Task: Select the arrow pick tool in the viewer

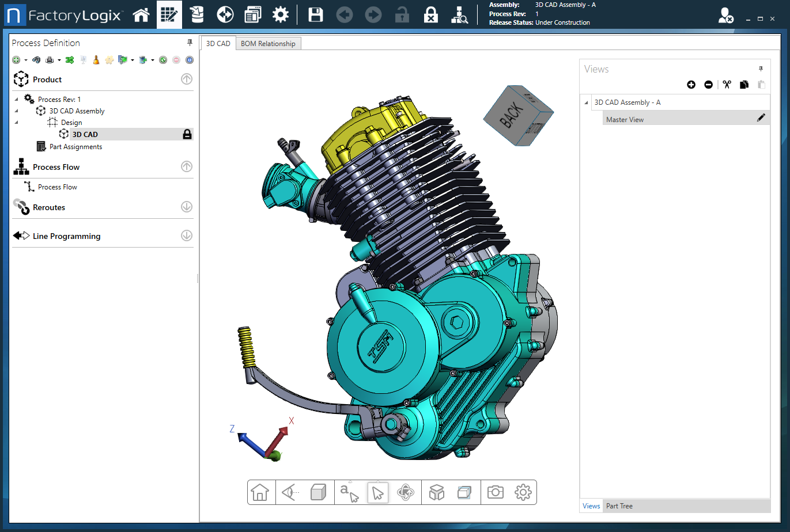Action: (378, 492)
